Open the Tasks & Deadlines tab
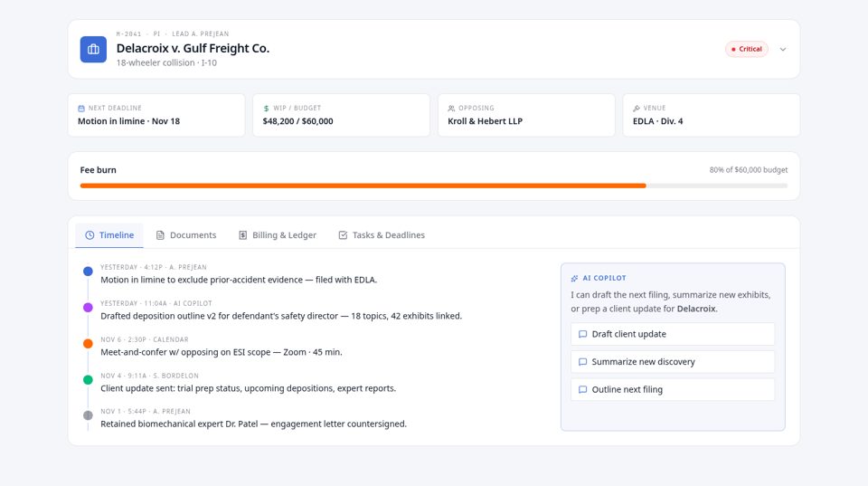868x486 pixels. 382,235
